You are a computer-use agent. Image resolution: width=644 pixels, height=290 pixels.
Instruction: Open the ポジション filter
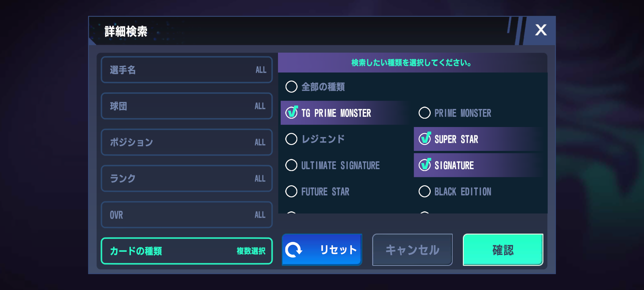click(187, 142)
